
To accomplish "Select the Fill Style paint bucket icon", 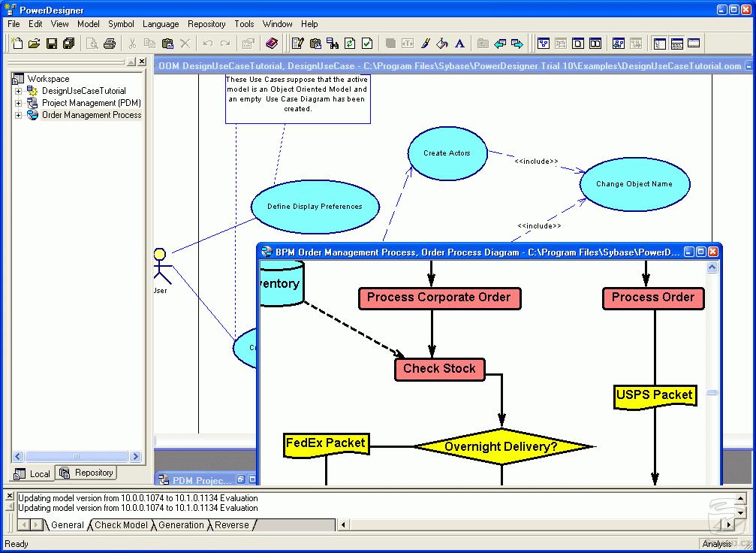I will pos(443,44).
